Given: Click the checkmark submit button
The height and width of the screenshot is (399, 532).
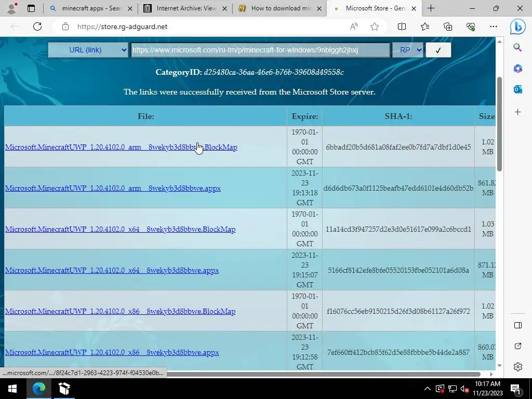Looking at the screenshot, I should [x=438, y=50].
